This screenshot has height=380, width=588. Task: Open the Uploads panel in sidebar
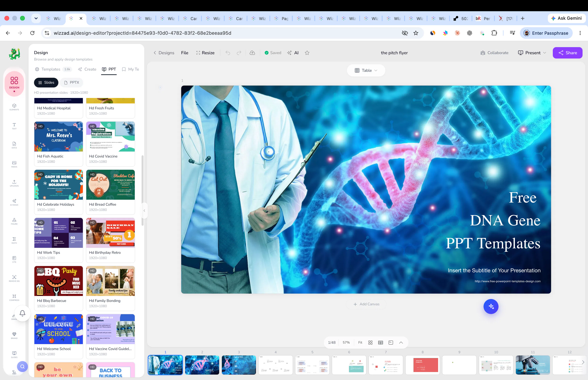pyautogui.click(x=14, y=183)
